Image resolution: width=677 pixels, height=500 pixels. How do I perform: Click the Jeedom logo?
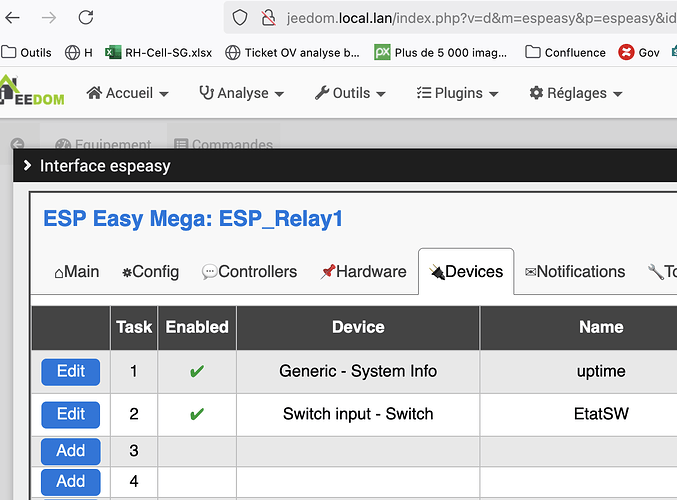point(32,90)
